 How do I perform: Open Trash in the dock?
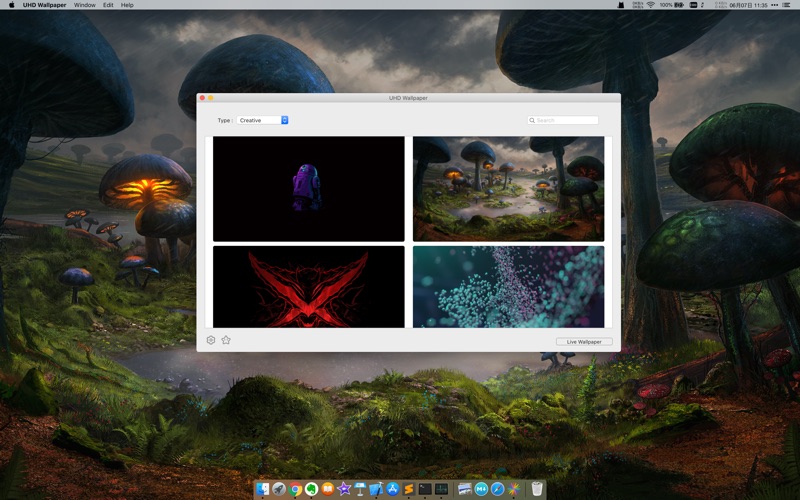tap(537, 489)
